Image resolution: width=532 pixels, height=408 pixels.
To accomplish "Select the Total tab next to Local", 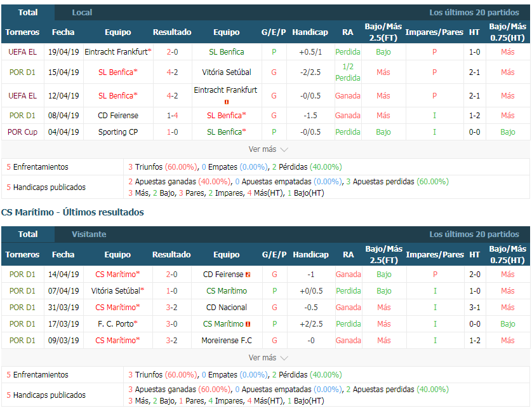I will click(28, 13).
